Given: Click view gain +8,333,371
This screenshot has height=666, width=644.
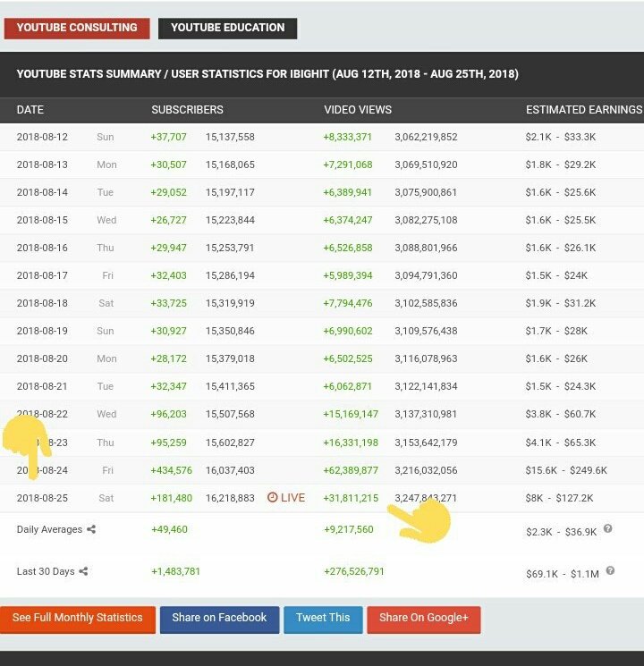Looking at the screenshot, I should coord(347,137).
